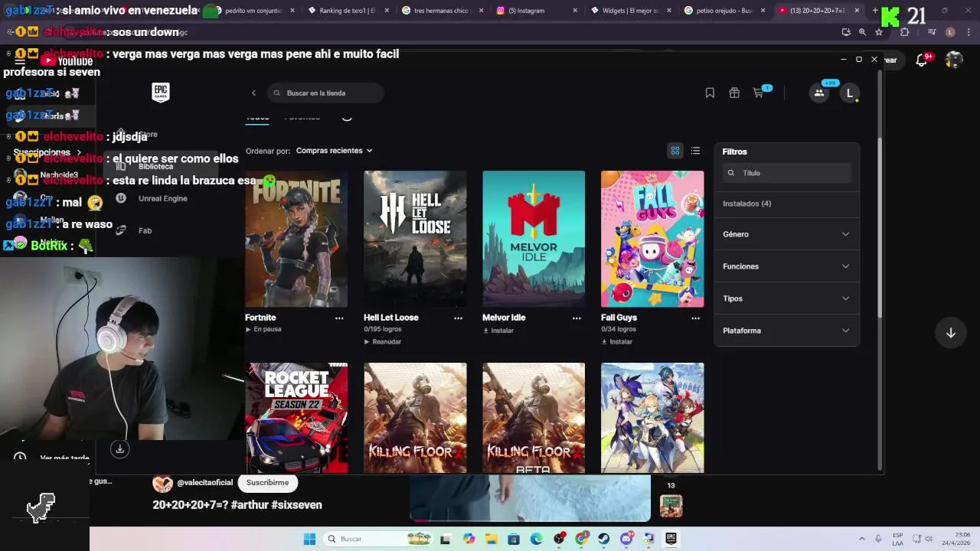Screen dimensions: 980x551
Task: Open Discord from the taskbar
Action: pyautogui.click(x=626, y=539)
